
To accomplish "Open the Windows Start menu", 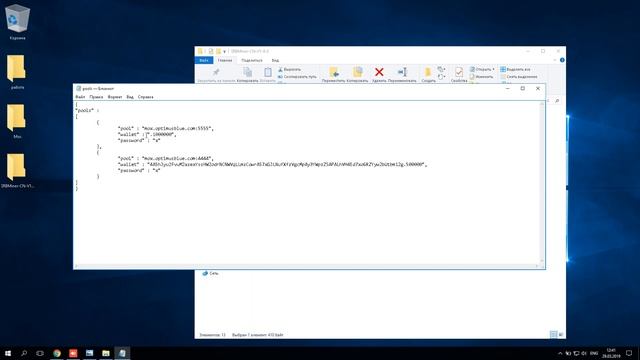I will pos(8,353).
